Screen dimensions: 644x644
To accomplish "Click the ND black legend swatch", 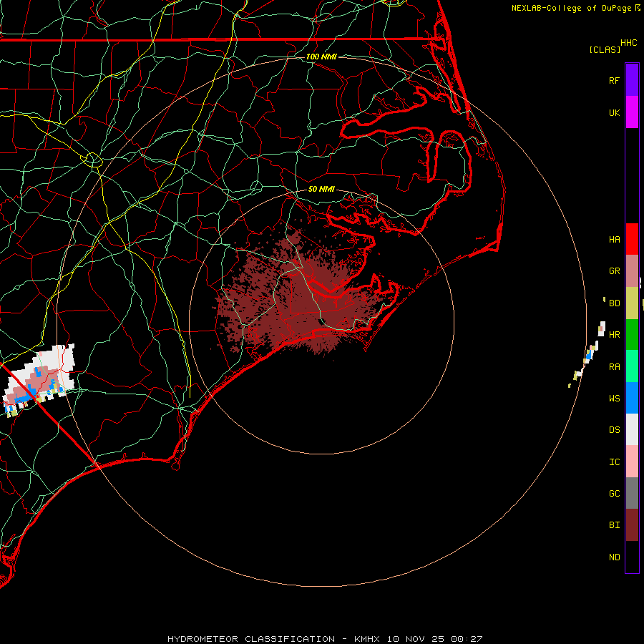I will coord(632,557).
